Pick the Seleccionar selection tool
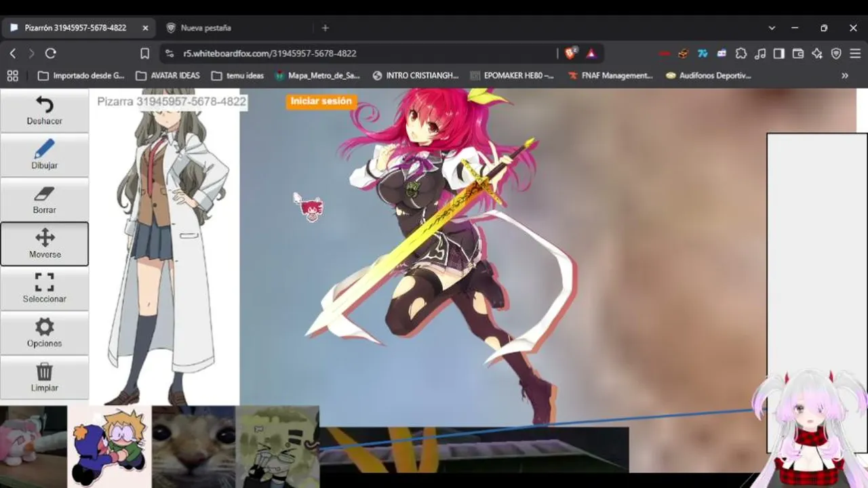The image size is (868, 488). (x=44, y=288)
